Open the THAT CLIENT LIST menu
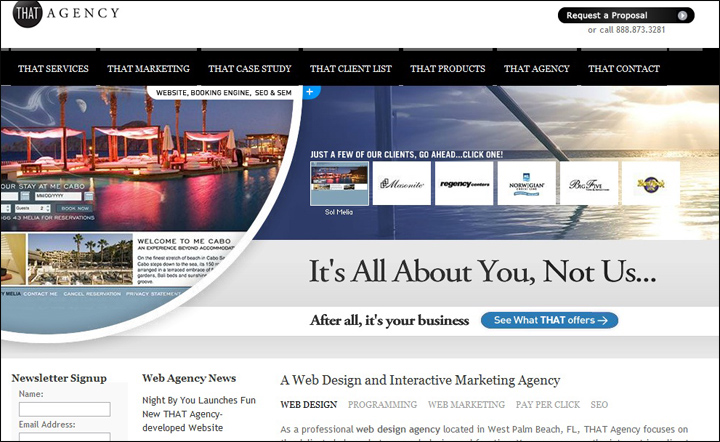This screenshot has height=442, width=720. (x=351, y=68)
